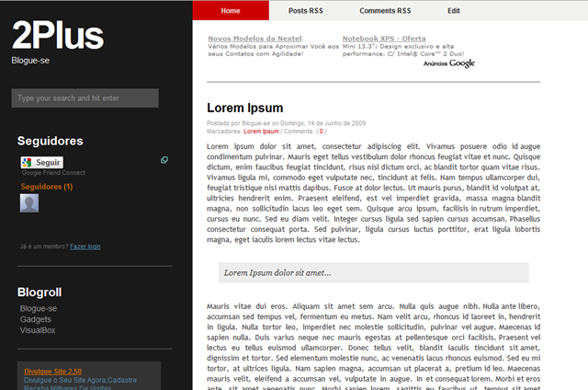Image resolution: width=588 pixels, height=390 pixels.
Task: Open the Novos Modelos da Nextel ad
Action: 254,39
